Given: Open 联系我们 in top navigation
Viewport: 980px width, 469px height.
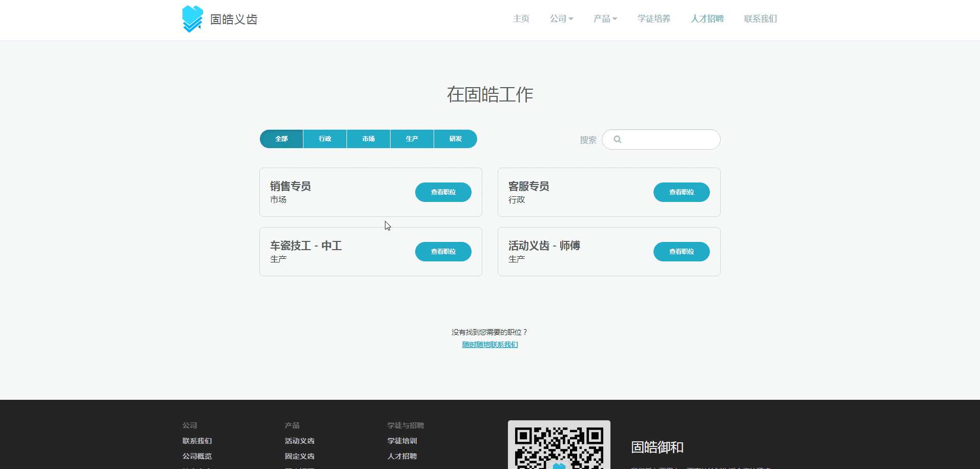Looking at the screenshot, I should point(760,19).
